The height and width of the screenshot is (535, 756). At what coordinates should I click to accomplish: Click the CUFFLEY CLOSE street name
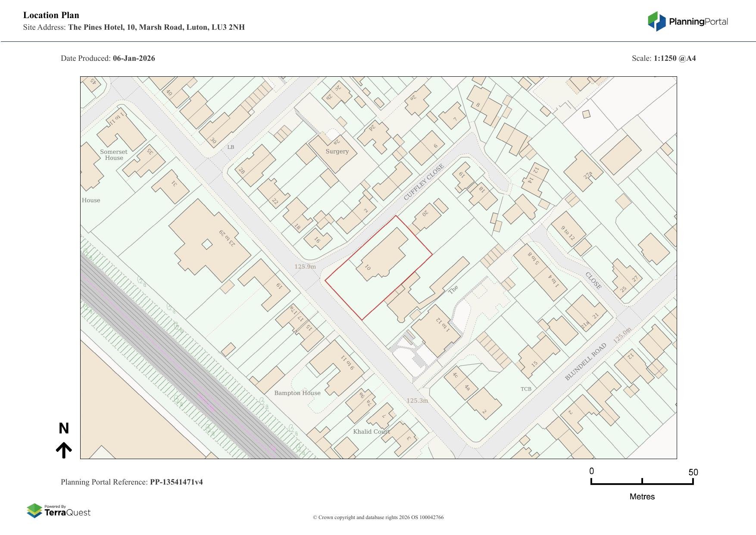click(x=424, y=182)
